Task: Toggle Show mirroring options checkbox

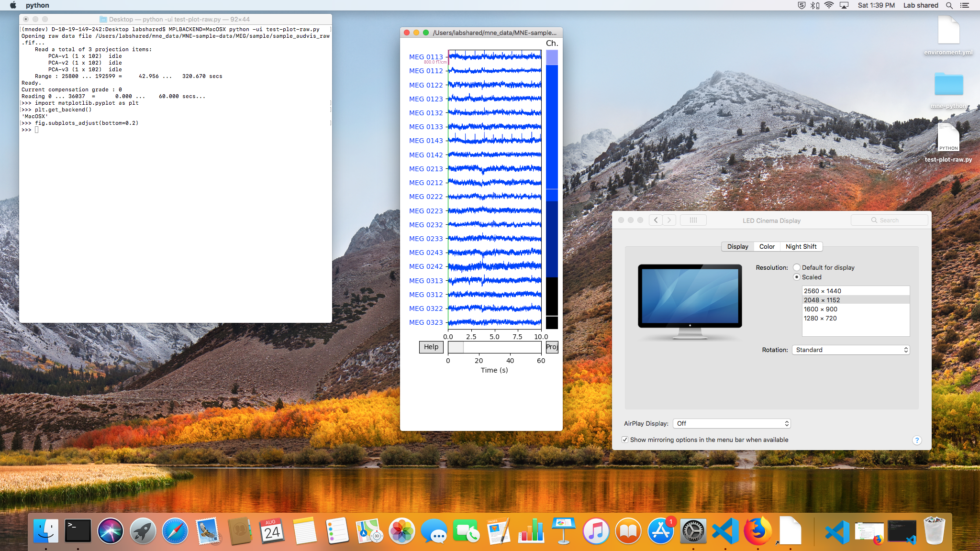Action: pos(625,440)
